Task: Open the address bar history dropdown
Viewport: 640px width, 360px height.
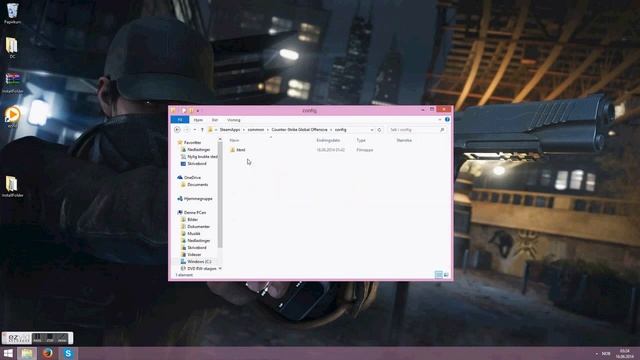Action: click(372, 129)
